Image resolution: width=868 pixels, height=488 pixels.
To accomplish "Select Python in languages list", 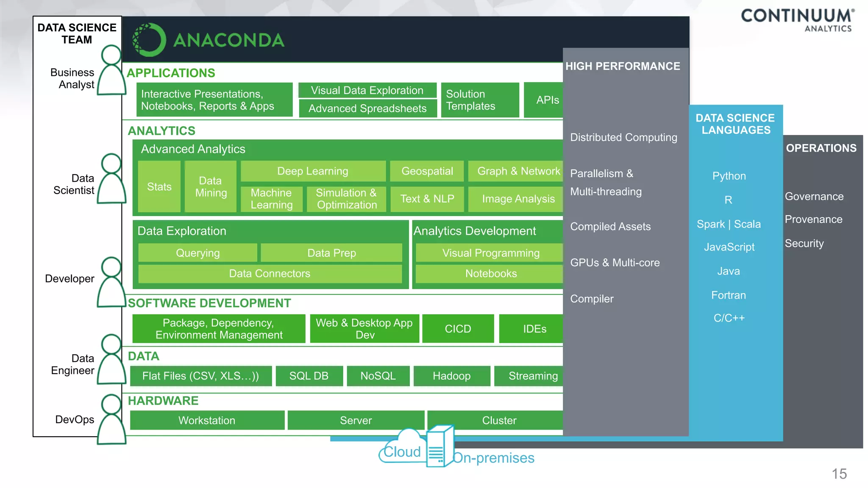I will [729, 176].
